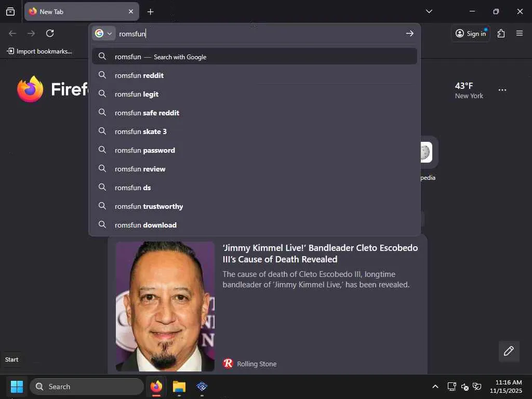Select the 'romsfun safe reddit' suggestion
532x399 pixels.
point(255,113)
